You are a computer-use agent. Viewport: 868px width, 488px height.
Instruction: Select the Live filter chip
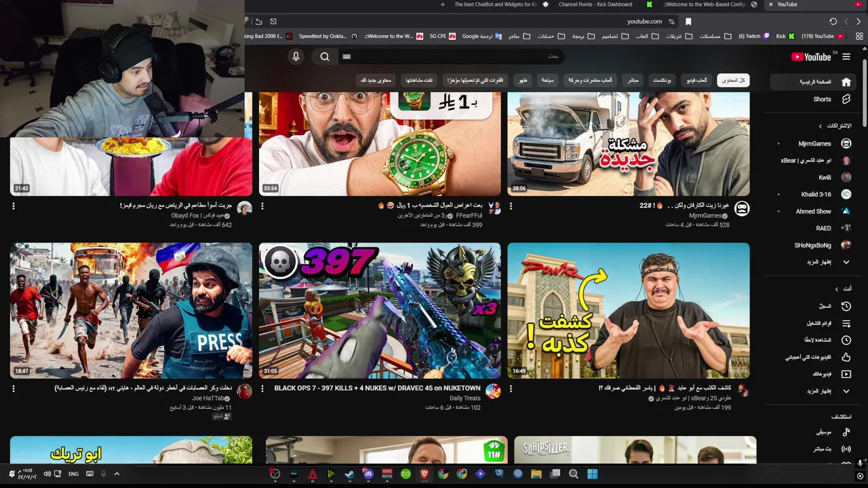[633, 80]
